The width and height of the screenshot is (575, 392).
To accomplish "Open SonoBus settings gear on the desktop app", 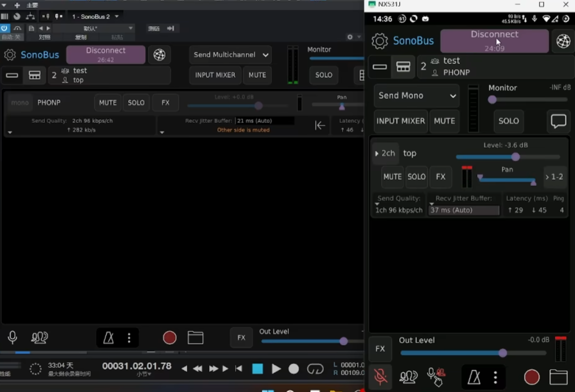I will 10,54.
